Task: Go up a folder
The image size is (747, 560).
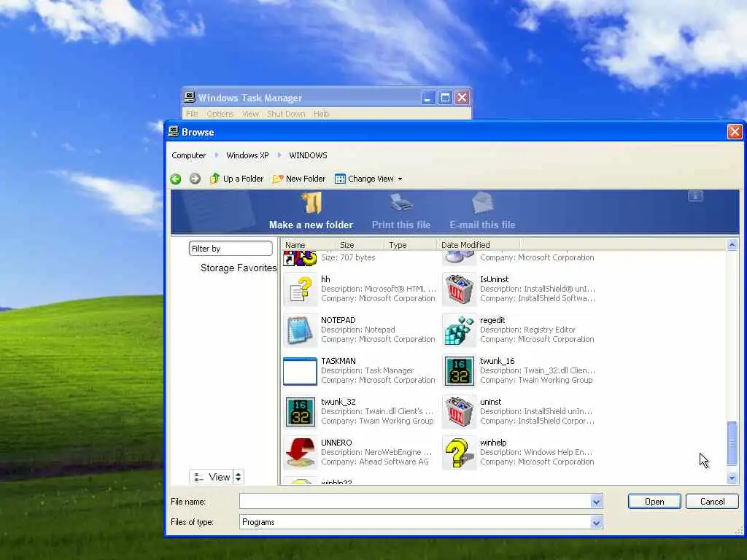Action: (237, 179)
